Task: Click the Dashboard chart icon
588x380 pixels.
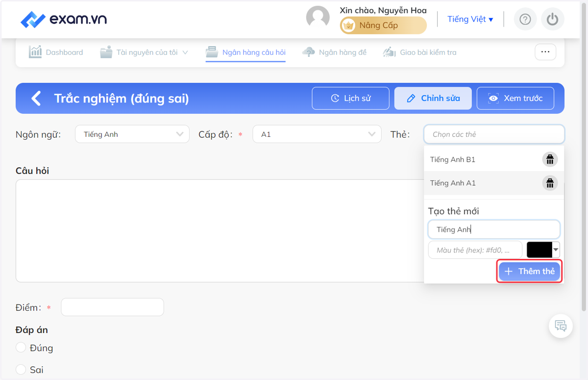Action: click(x=35, y=52)
